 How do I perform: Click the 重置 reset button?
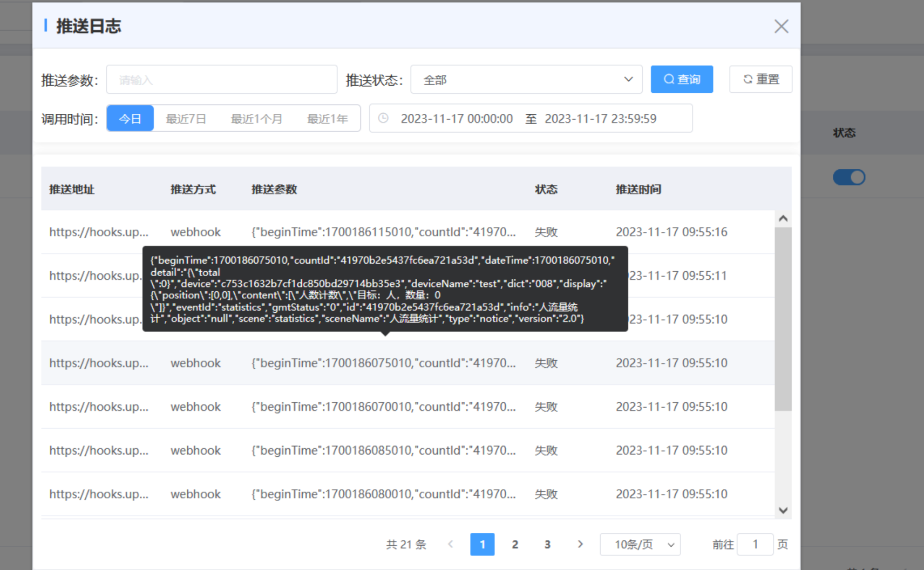760,79
